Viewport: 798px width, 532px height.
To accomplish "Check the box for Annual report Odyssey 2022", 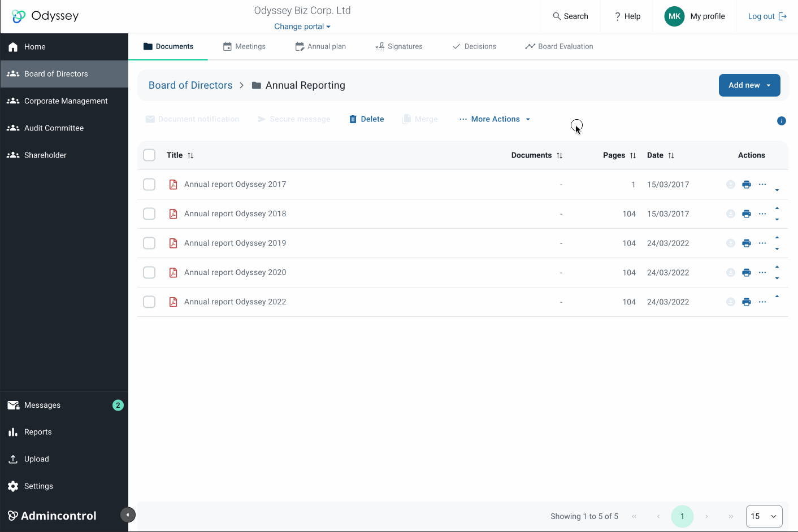I will point(149,302).
